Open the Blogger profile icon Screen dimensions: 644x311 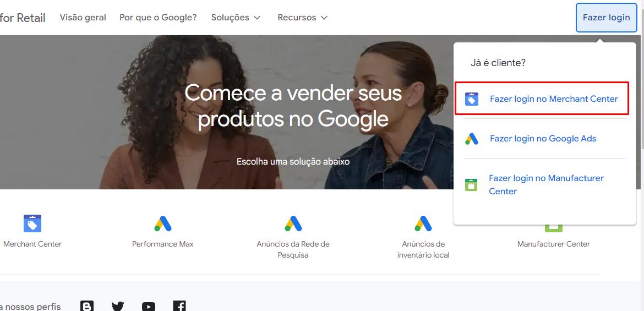tap(86, 307)
